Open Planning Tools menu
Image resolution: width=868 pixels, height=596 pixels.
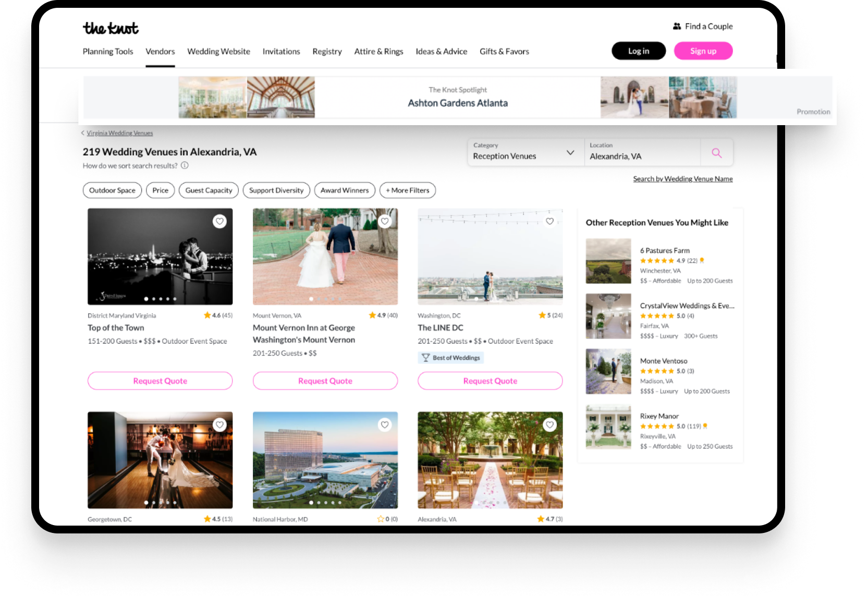pyautogui.click(x=108, y=51)
